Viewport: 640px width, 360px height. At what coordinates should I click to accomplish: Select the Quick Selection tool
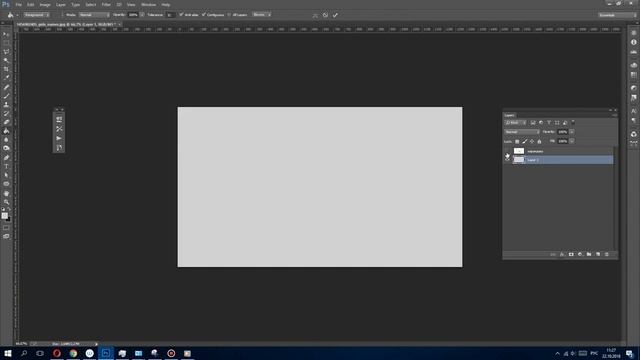click(6, 60)
